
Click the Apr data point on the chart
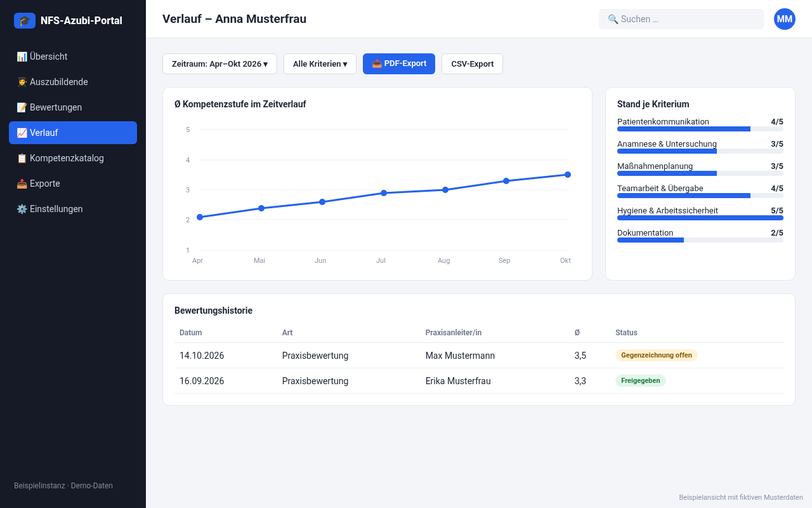pyautogui.click(x=200, y=217)
